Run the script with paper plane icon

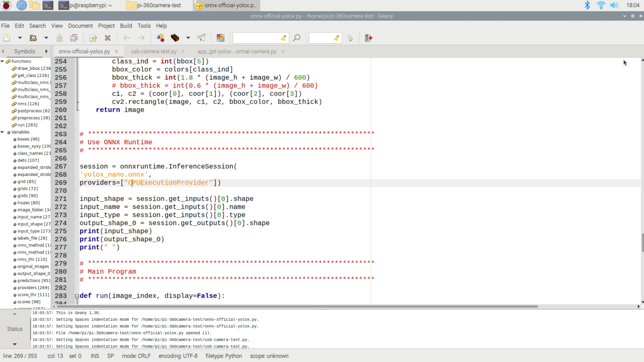pos(201,38)
